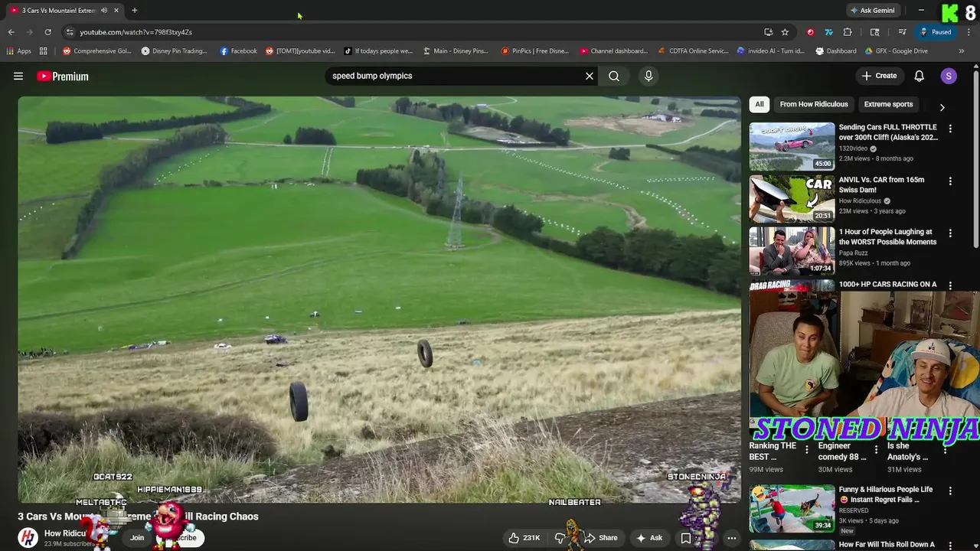Open the account avatar menu
Viewport: 980px width, 551px height.
[949, 76]
